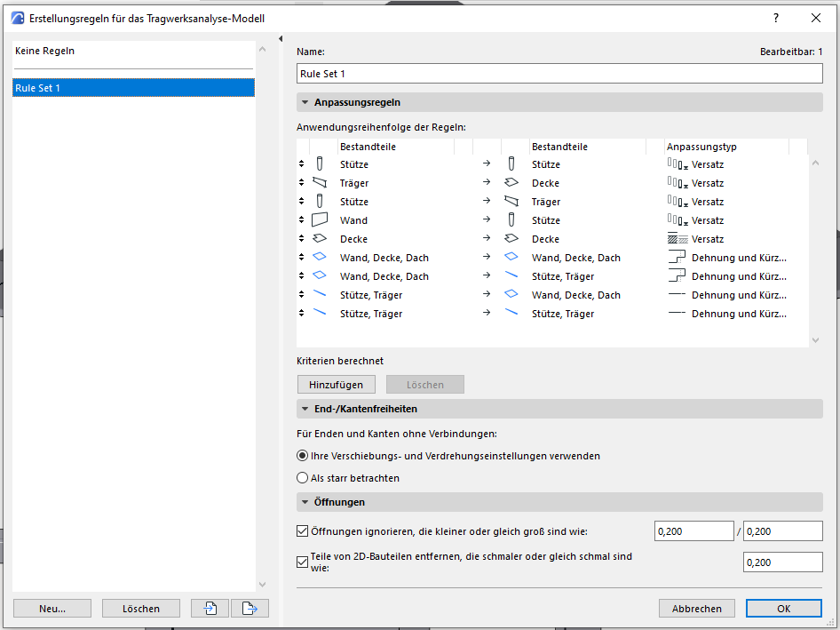Click the Abbrechen button
Screen dimensions: 840x630
(696, 609)
